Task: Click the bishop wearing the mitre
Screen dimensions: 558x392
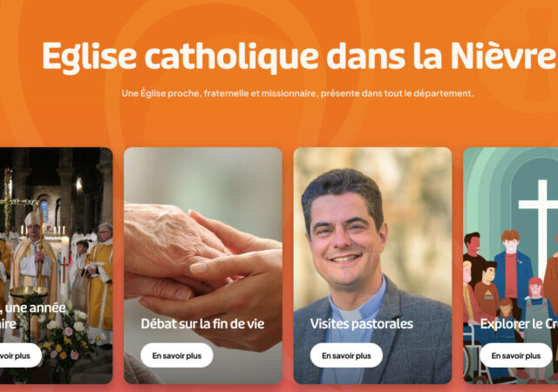Action: click(34, 256)
